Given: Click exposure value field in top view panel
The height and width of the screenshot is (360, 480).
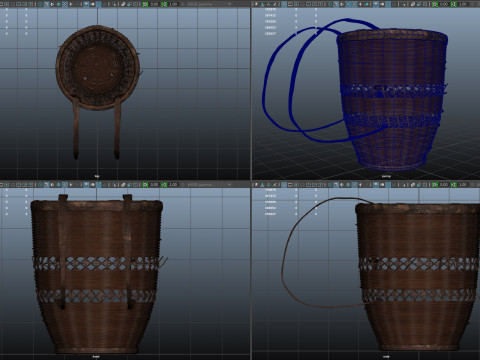Looking at the screenshot, I should [x=154, y=4].
